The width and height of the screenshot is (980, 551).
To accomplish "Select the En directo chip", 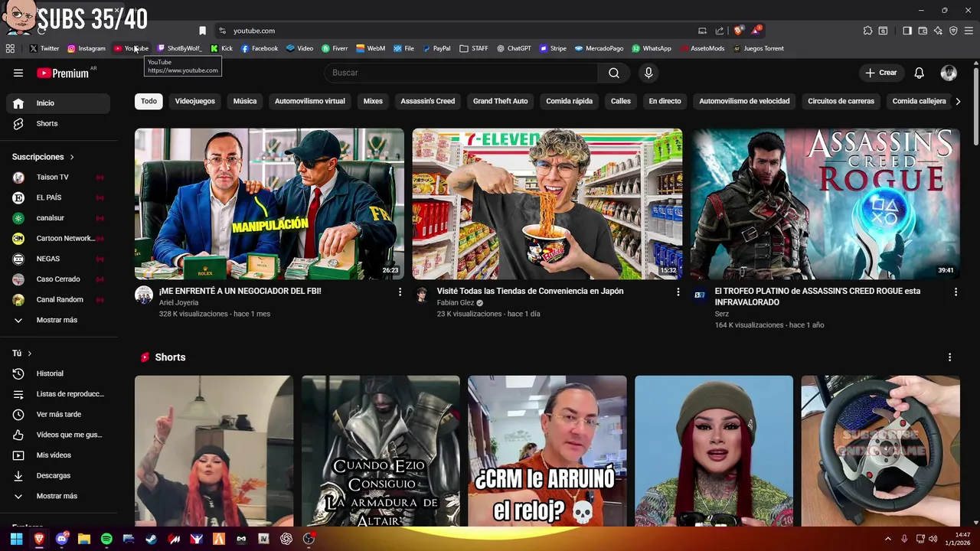I will click(x=665, y=101).
